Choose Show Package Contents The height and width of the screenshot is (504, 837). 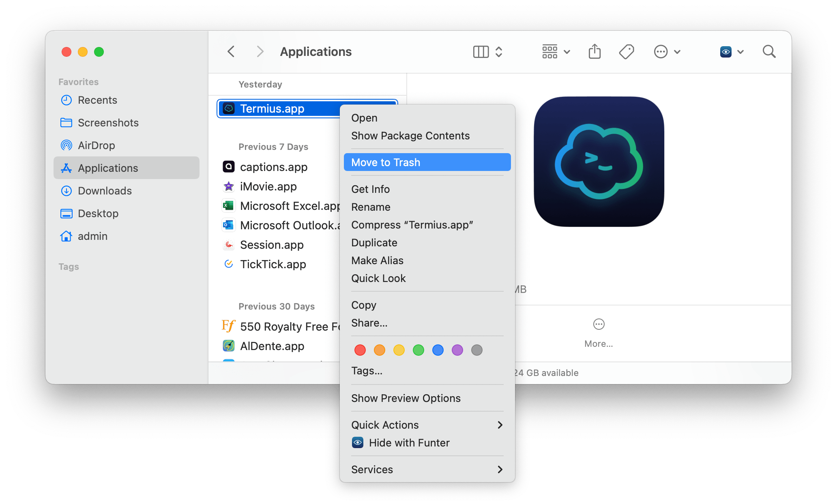427,136
